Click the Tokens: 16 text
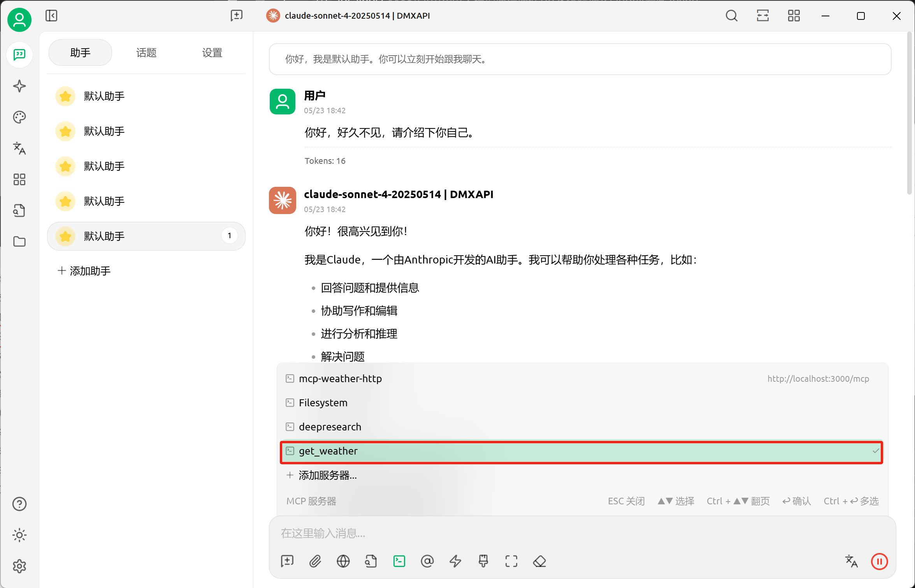 (x=325, y=161)
